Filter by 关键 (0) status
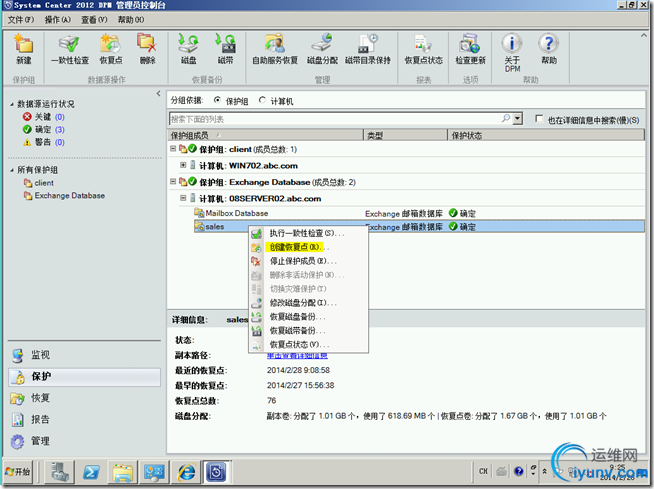The width and height of the screenshot is (654, 489). click(44, 117)
